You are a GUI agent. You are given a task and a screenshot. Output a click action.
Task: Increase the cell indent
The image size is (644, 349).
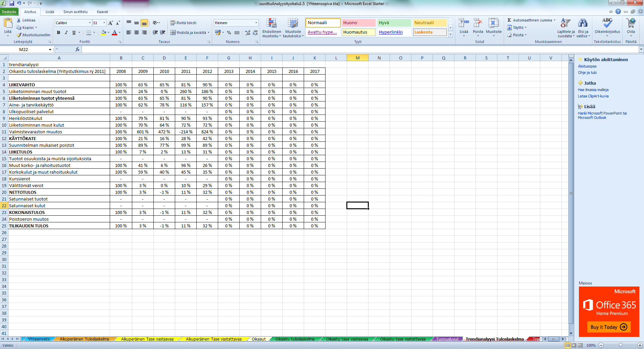[x=163, y=33]
